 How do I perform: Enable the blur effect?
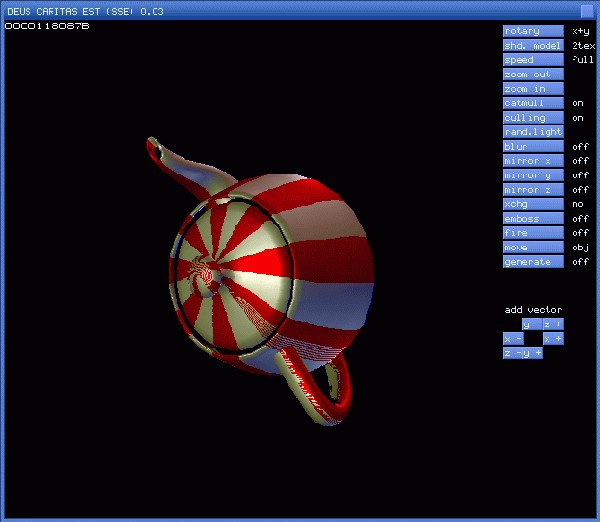point(532,146)
